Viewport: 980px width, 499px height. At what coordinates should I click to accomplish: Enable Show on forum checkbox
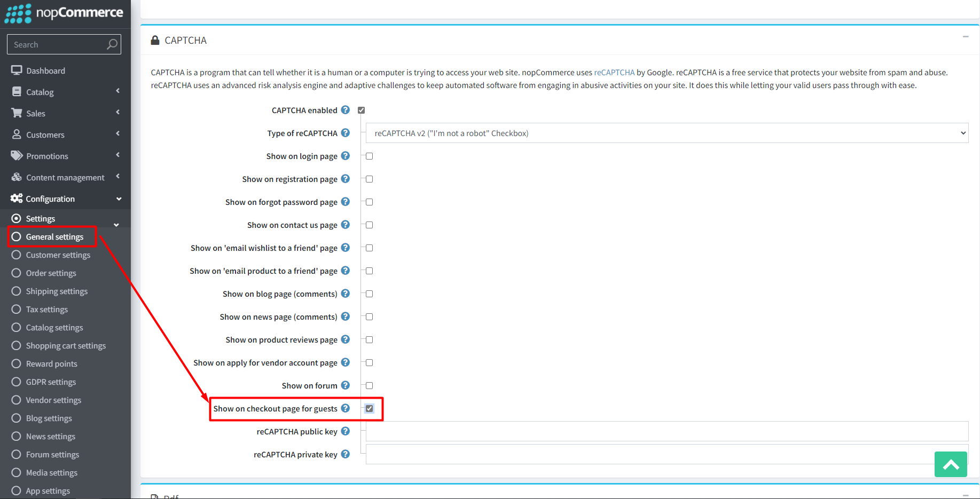(x=369, y=385)
